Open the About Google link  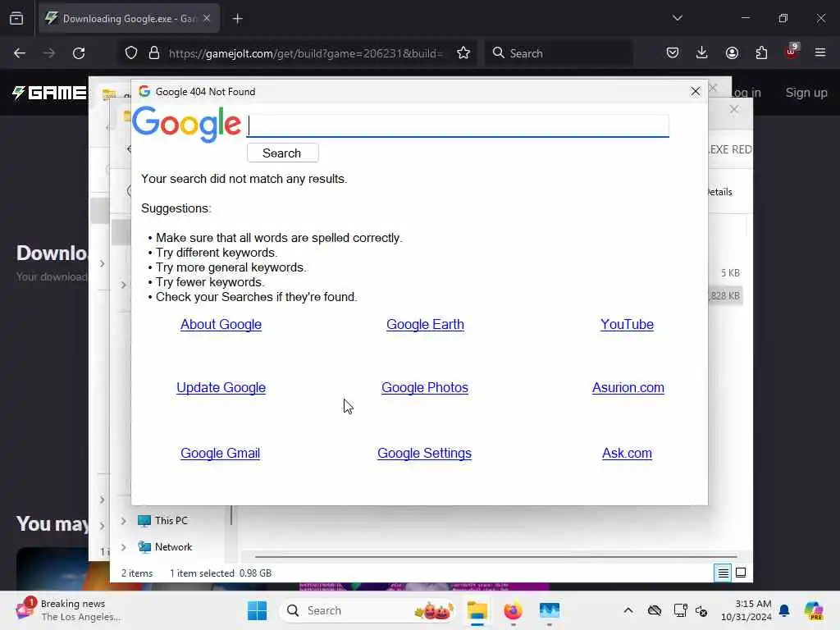pos(221,325)
